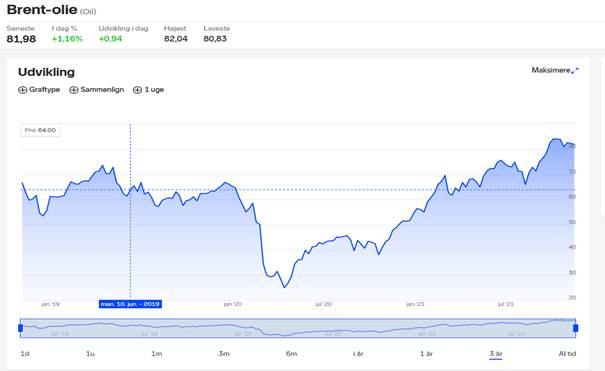
Task: Click the Brent-olie heading
Action: 42,10
